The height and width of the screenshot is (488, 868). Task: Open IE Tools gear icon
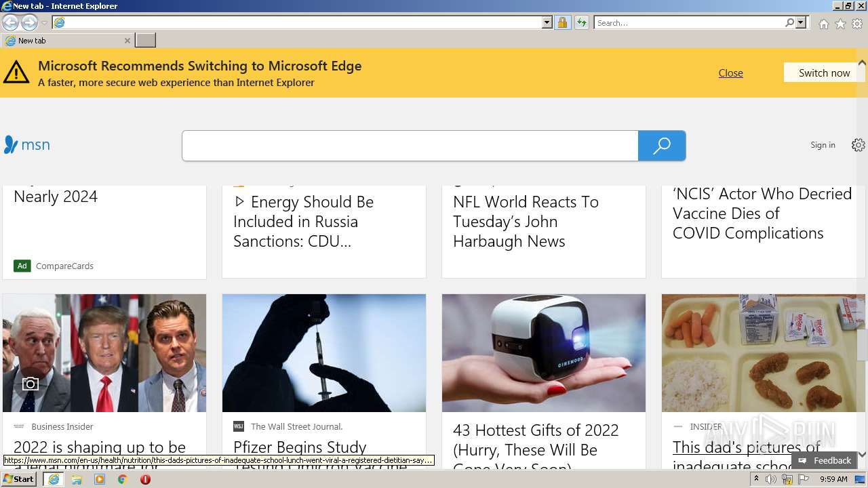(857, 24)
